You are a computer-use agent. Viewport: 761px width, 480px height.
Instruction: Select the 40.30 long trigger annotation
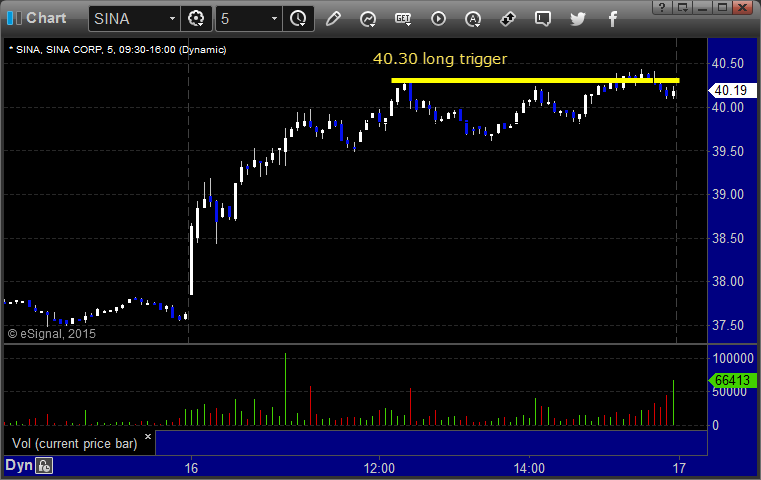440,59
